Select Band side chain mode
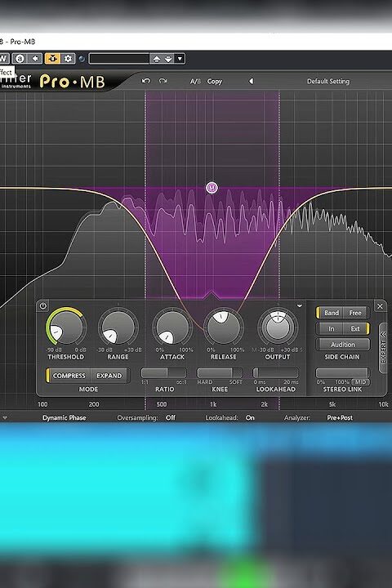Image resolution: width=392 pixels, height=588 pixels. point(331,313)
